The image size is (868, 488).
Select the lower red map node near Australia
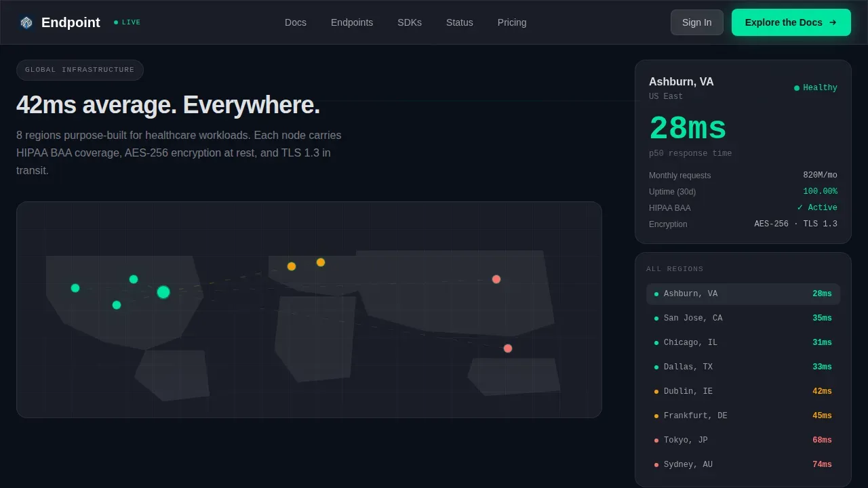pyautogui.click(x=508, y=348)
